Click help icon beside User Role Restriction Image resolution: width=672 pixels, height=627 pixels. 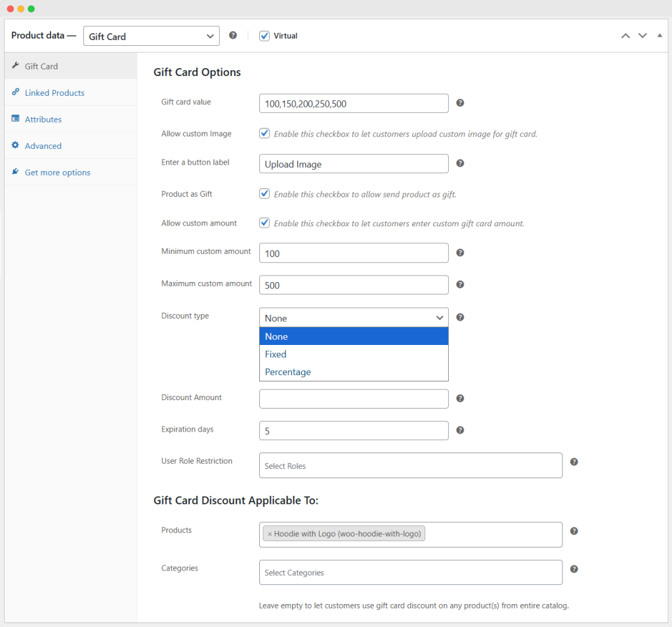pyautogui.click(x=574, y=462)
